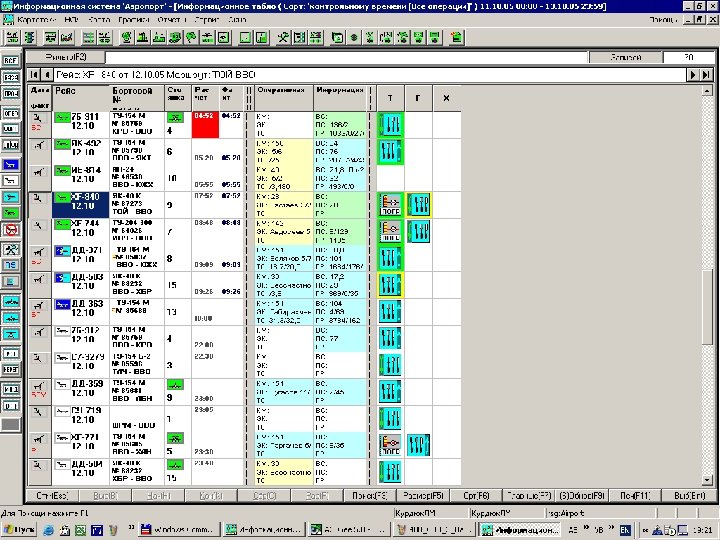Open the Отчеты menu

pos(172,20)
